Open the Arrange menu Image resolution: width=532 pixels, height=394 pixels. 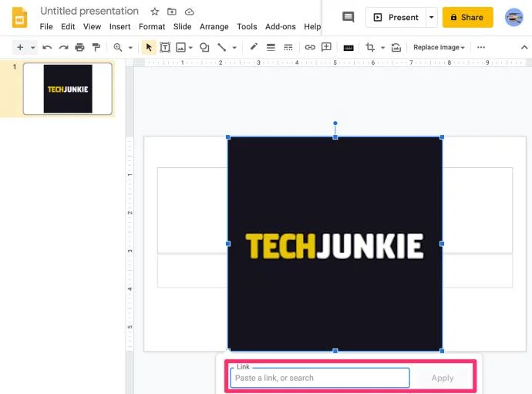pyautogui.click(x=214, y=26)
